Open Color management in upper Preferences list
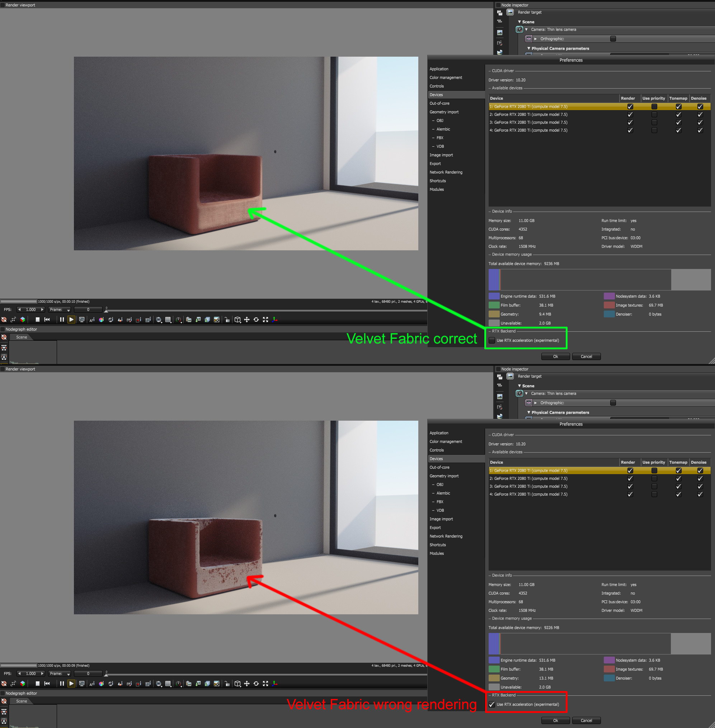This screenshot has height=728, width=715. pos(446,77)
